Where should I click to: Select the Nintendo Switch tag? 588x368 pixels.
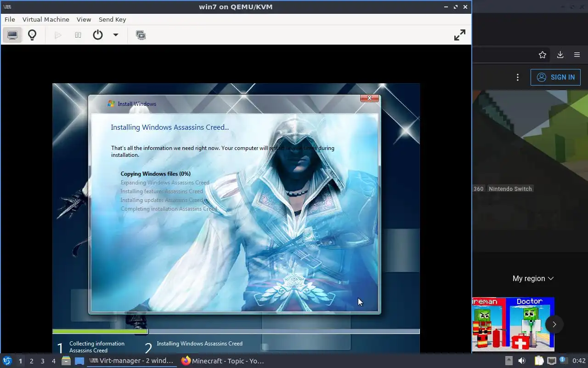[510, 189]
